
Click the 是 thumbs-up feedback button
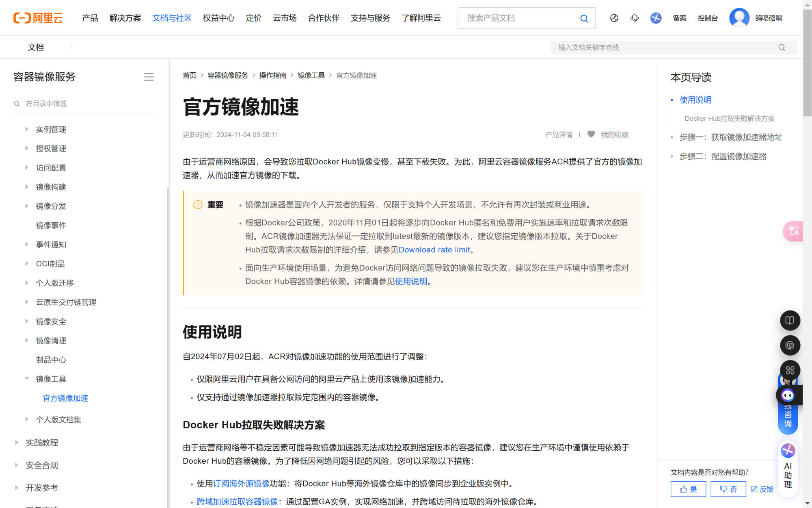(688, 489)
